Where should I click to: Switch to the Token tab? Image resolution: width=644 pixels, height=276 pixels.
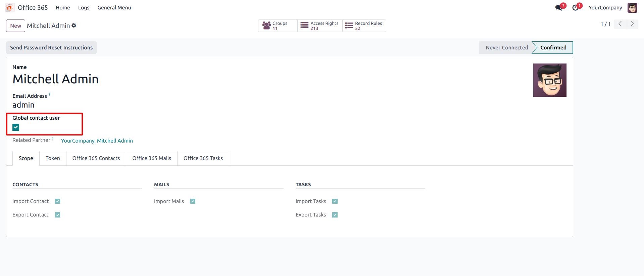[x=53, y=158]
